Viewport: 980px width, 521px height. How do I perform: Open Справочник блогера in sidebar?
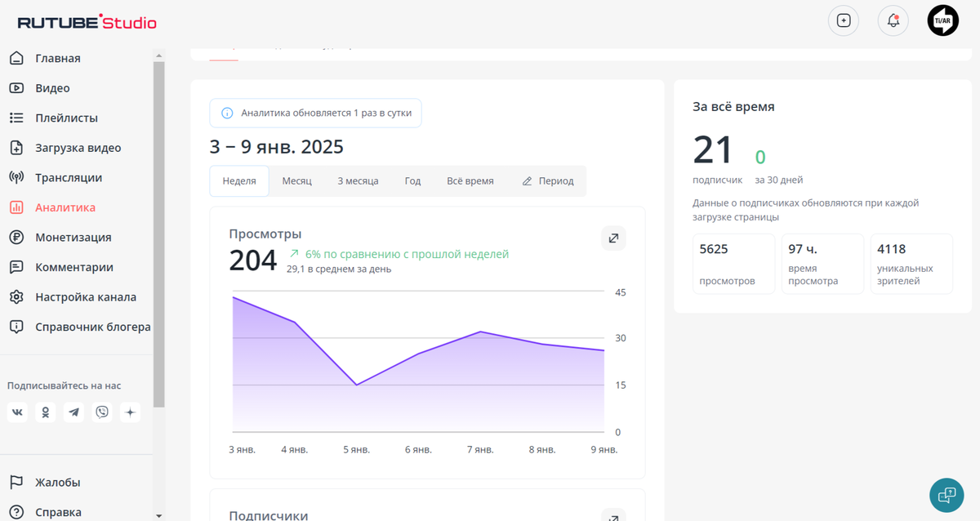click(x=92, y=327)
